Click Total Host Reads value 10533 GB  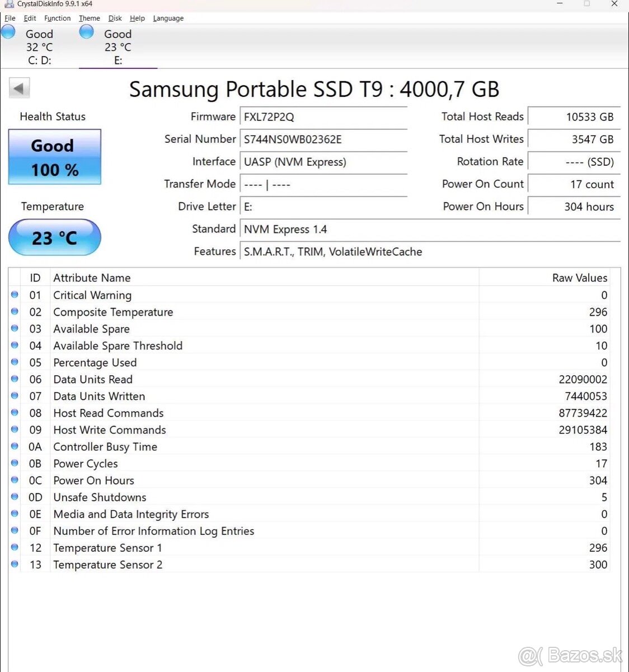point(574,116)
